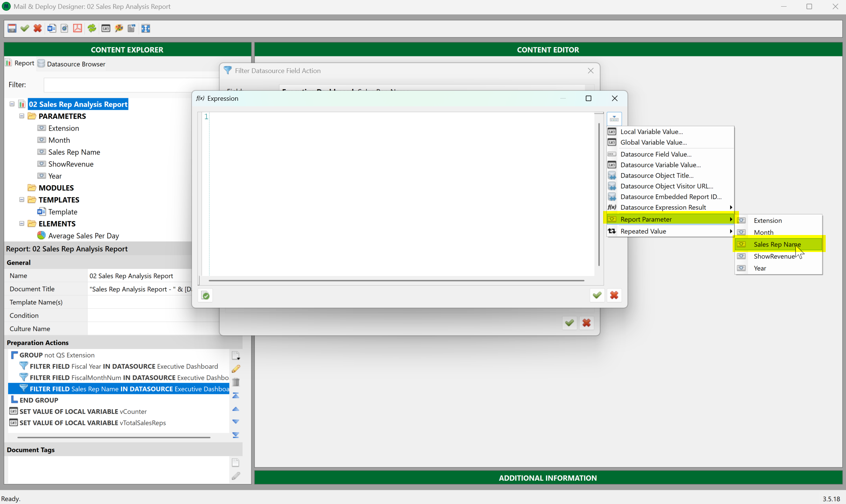Cancel the Filter Datasource Field Action dialog
Viewport: 846px width, 504px height.
587,323
